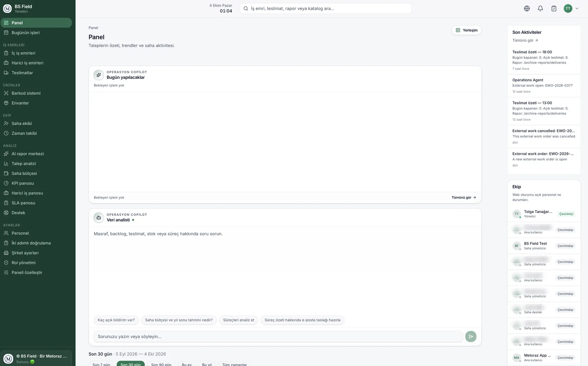Viewport: 588px width, 366px height.
Task: Open İç iş emirleri in sidebar
Action: coord(36,53)
